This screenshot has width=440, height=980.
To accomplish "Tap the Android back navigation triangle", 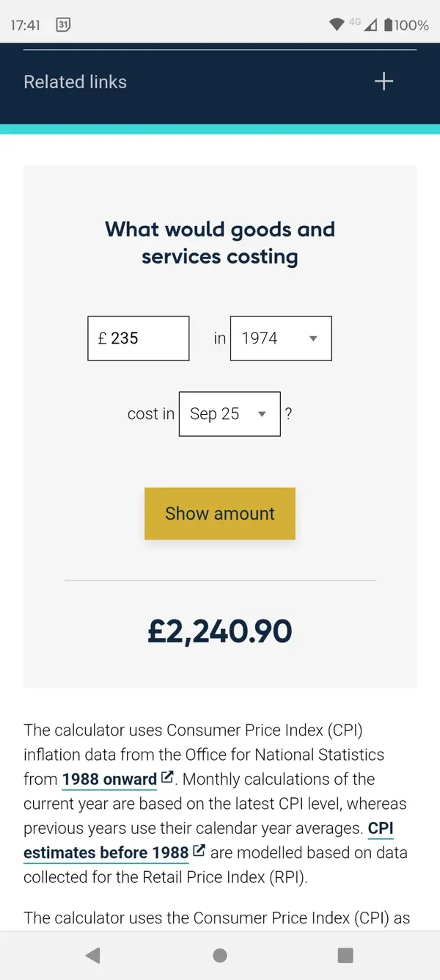I will click(93, 955).
